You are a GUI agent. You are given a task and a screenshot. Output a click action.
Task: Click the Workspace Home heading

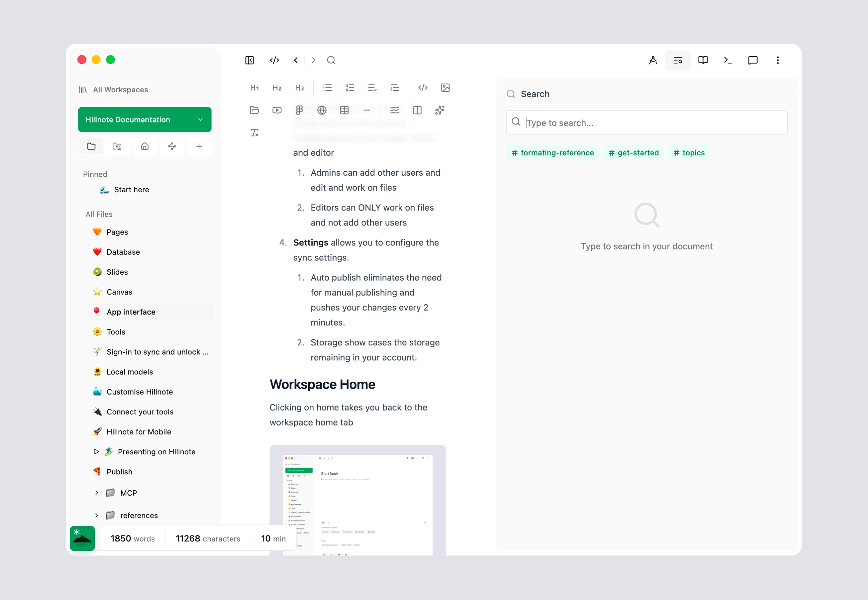(x=322, y=384)
